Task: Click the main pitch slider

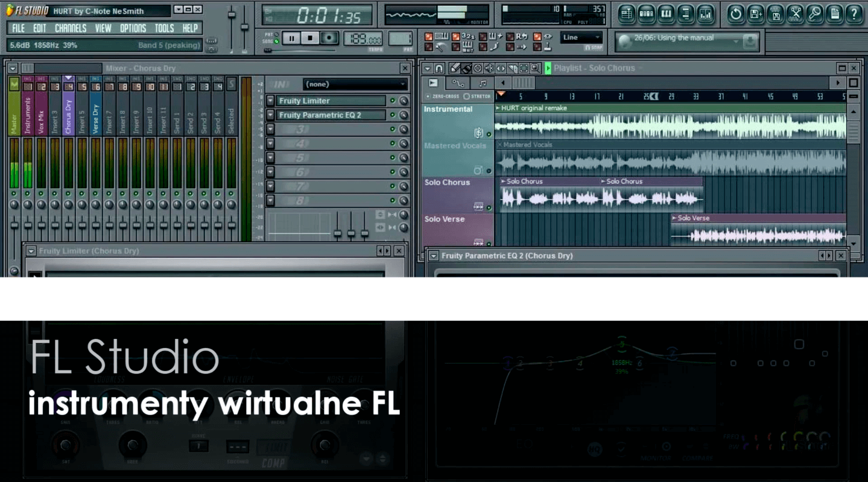Action: (244, 27)
